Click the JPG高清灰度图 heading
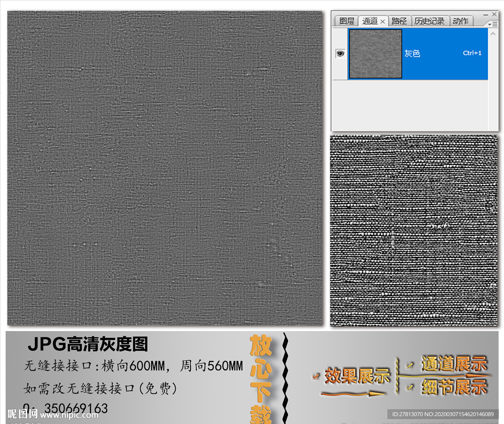 pyautogui.click(x=88, y=344)
